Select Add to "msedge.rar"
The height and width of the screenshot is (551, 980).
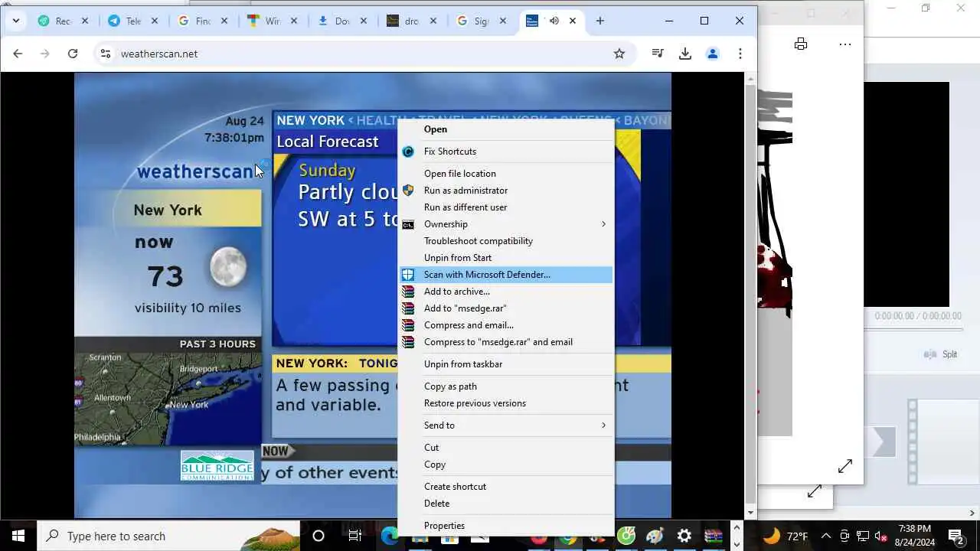pyautogui.click(x=465, y=308)
